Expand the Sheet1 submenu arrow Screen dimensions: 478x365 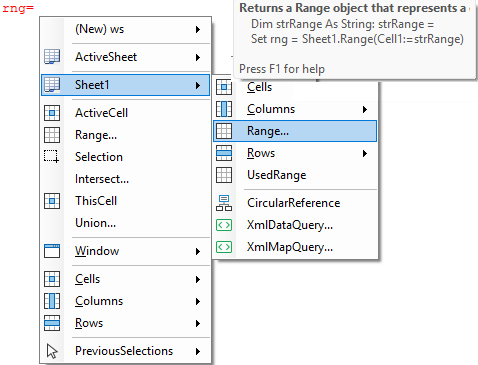(198, 85)
